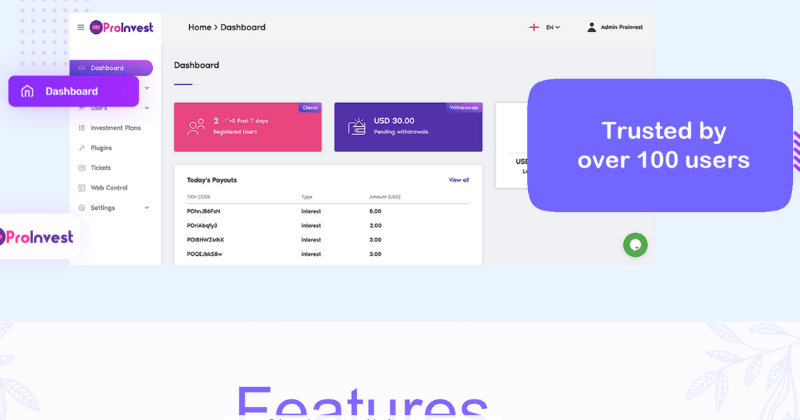Open the pink Registered Users card
The height and width of the screenshot is (420, 800).
248,127
